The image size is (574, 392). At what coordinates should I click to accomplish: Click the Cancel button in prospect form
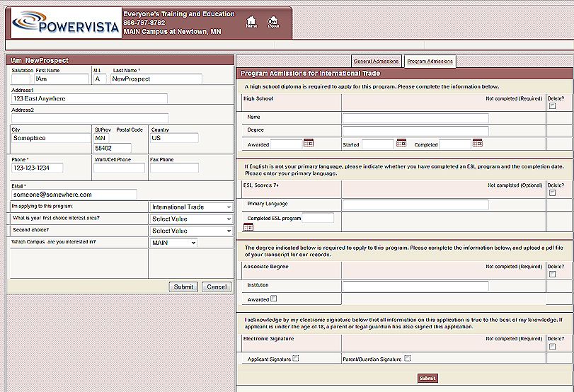217,287
